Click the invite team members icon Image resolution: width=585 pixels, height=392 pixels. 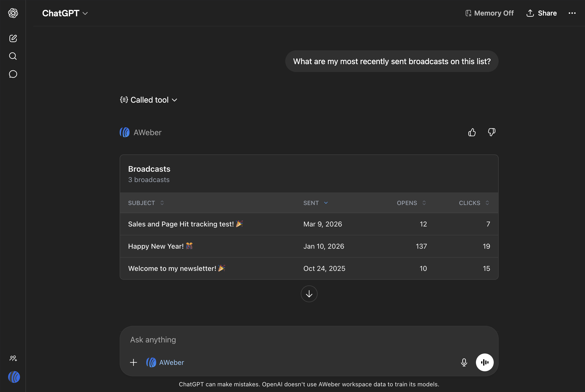[x=13, y=358]
